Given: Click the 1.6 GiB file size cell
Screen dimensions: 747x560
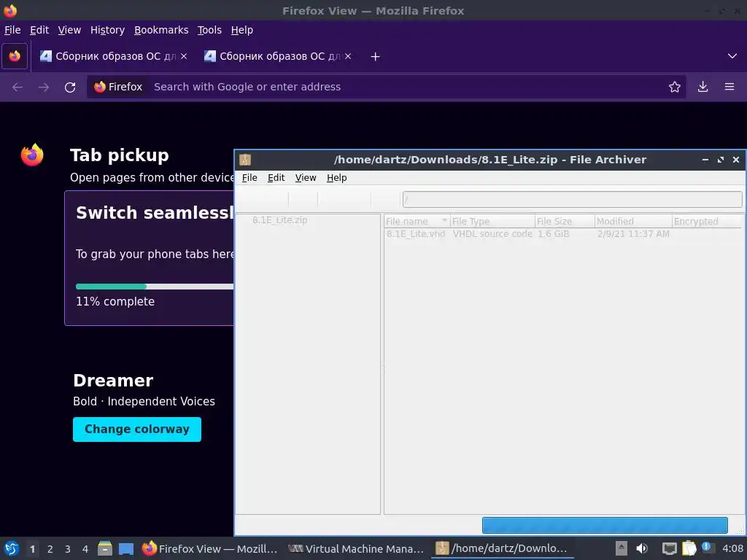Looking at the screenshot, I should [554, 234].
